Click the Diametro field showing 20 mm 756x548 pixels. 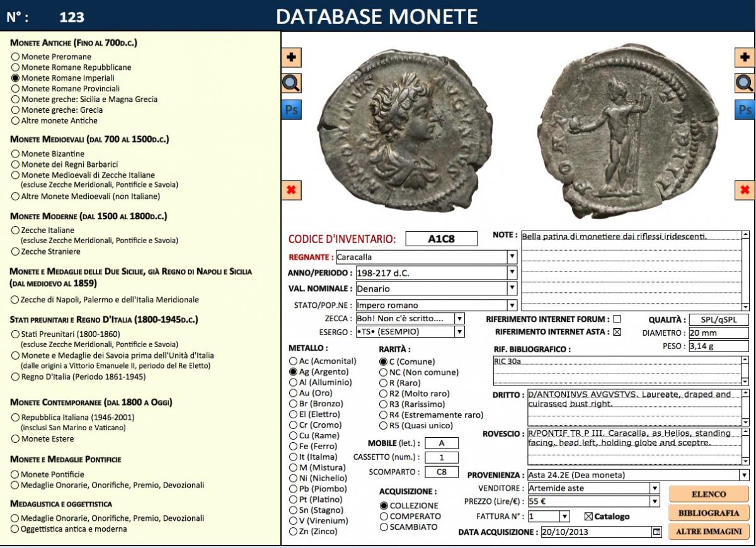(719, 333)
